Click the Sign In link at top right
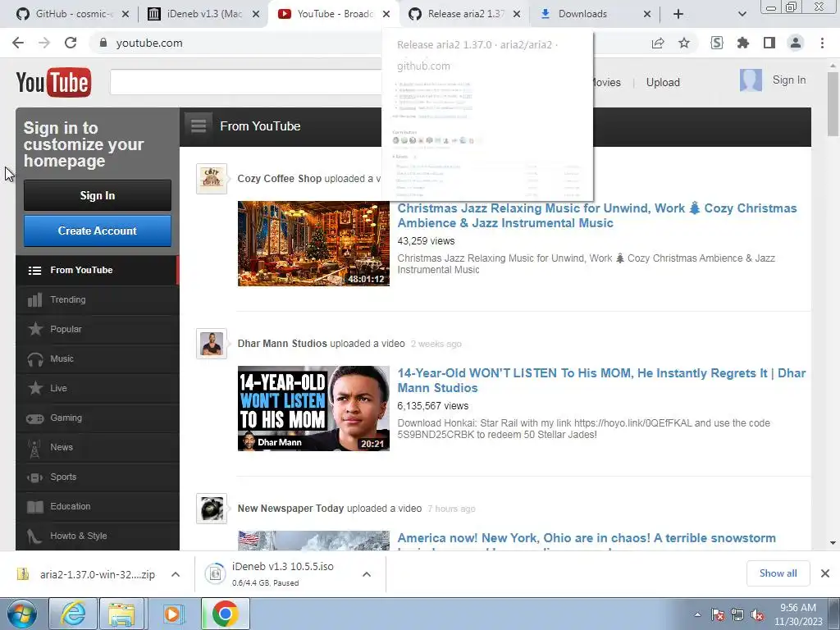The height and width of the screenshot is (630, 840). [x=788, y=80]
